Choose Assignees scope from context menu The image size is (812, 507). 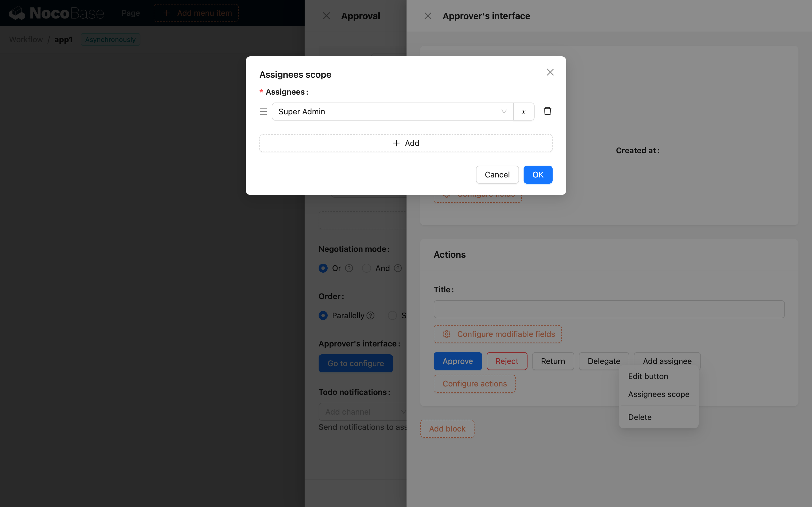[658, 394]
